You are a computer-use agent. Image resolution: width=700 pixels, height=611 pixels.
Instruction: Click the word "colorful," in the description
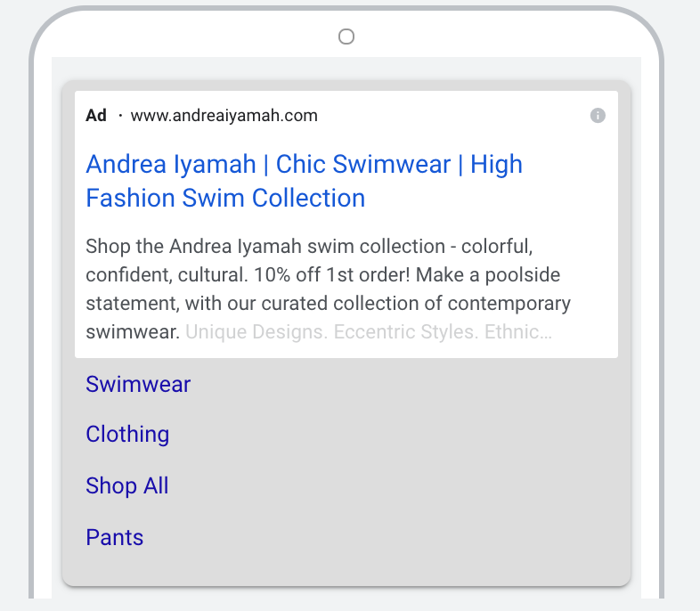(x=496, y=246)
